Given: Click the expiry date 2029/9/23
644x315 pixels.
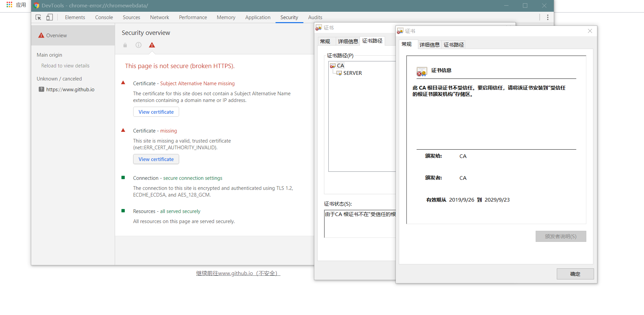Looking at the screenshot, I should click(497, 200).
